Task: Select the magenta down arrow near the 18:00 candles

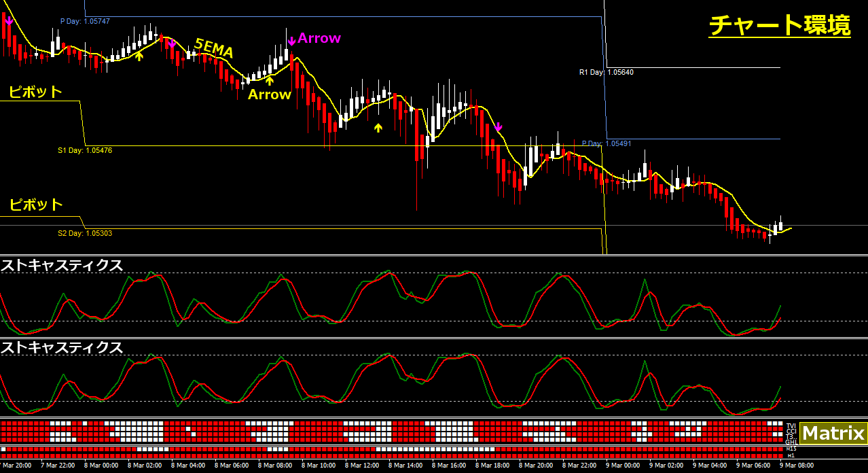Action: (x=499, y=126)
